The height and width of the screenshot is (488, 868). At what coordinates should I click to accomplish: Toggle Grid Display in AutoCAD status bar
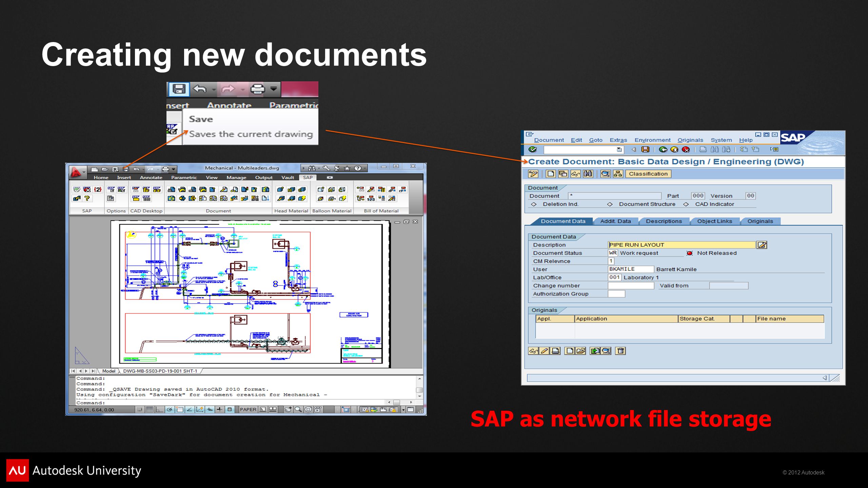pos(150,409)
